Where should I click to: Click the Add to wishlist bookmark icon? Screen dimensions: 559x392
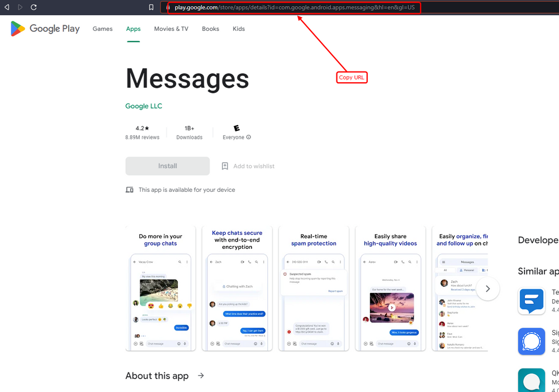225,166
